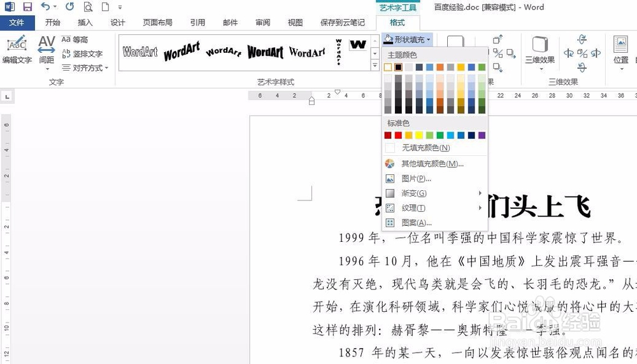Pick the white theme color swatch
The image size is (637, 364).
(x=388, y=67)
